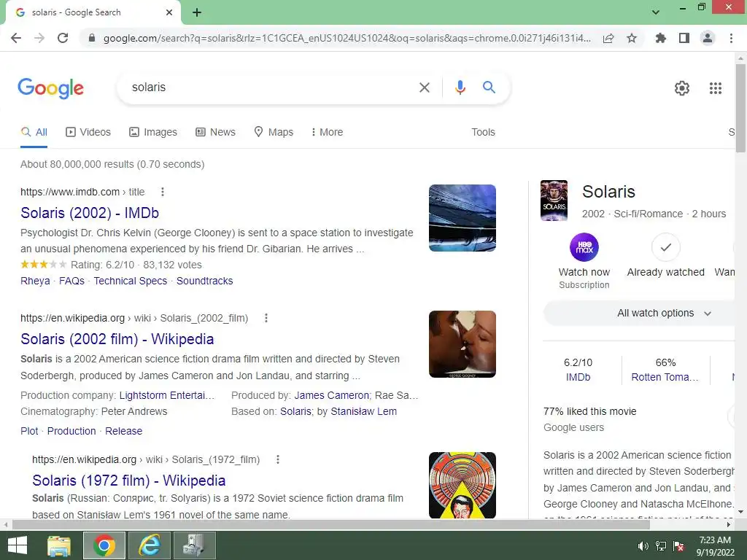The width and height of the screenshot is (747, 560).
Task: Open IMDb rating link in panel
Action: click(578, 377)
